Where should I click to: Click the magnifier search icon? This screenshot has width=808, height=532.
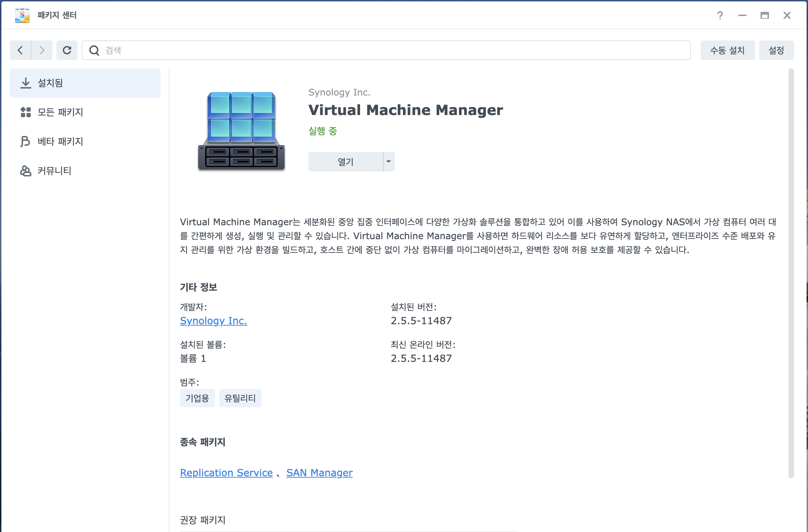point(94,51)
